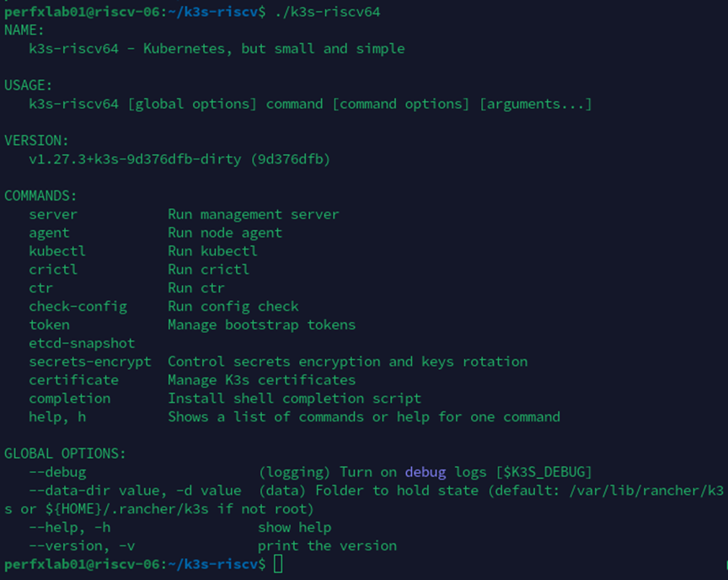Click the terminal cursor block at the prompt
Image resolution: width=728 pixels, height=580 pixels.
[x=279, y=564]
